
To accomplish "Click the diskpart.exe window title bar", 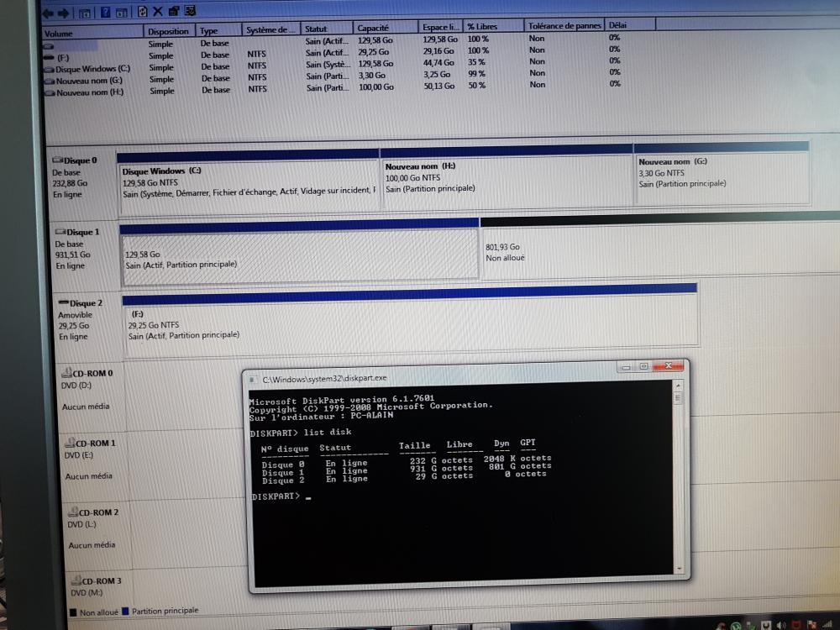I will [x=420, y=379].
